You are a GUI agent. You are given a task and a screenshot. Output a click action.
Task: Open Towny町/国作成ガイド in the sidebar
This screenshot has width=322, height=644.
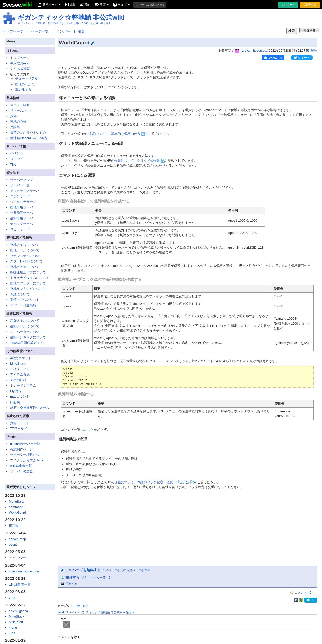pyautogui.click(x=27, y=343)
